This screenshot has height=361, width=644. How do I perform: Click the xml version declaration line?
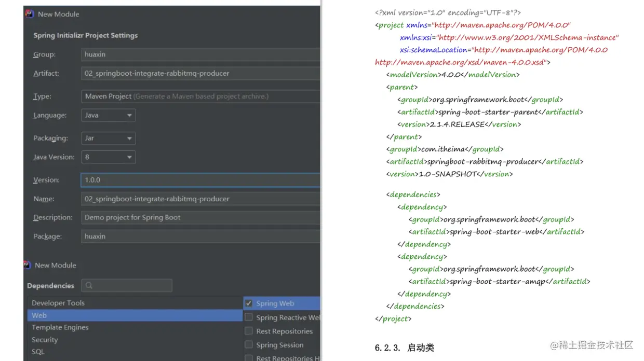point(448,12)
